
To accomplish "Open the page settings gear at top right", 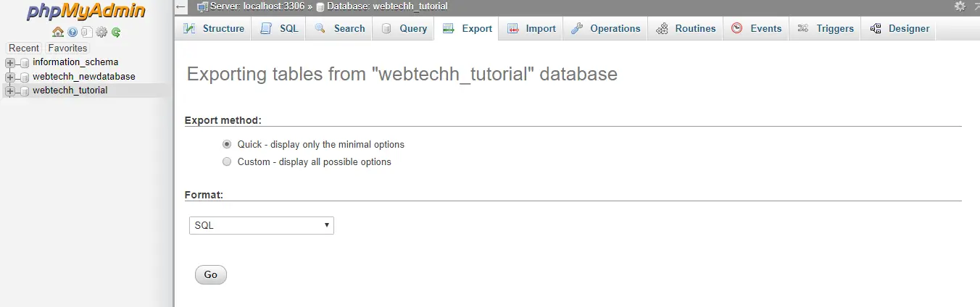I will pyautogui.click(x=960, y=7).
